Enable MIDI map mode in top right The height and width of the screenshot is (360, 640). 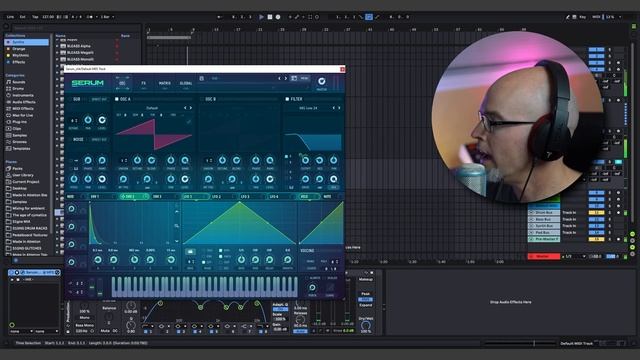coord(596,17)
